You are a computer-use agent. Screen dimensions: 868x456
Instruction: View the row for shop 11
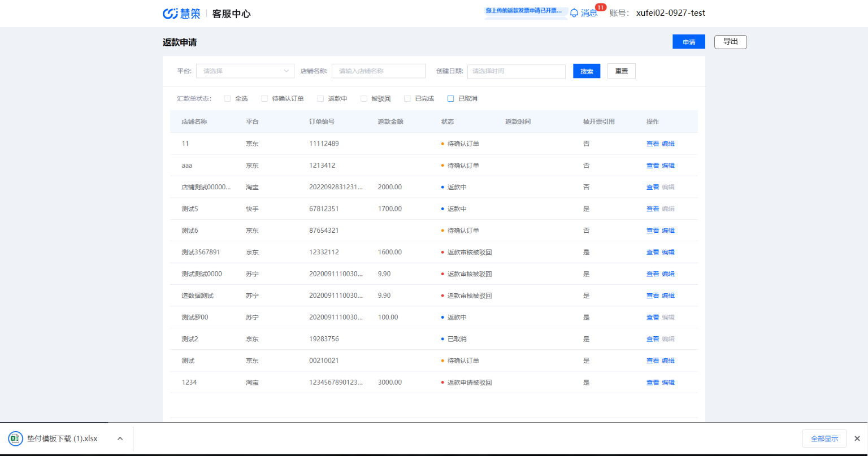[653, 144]
